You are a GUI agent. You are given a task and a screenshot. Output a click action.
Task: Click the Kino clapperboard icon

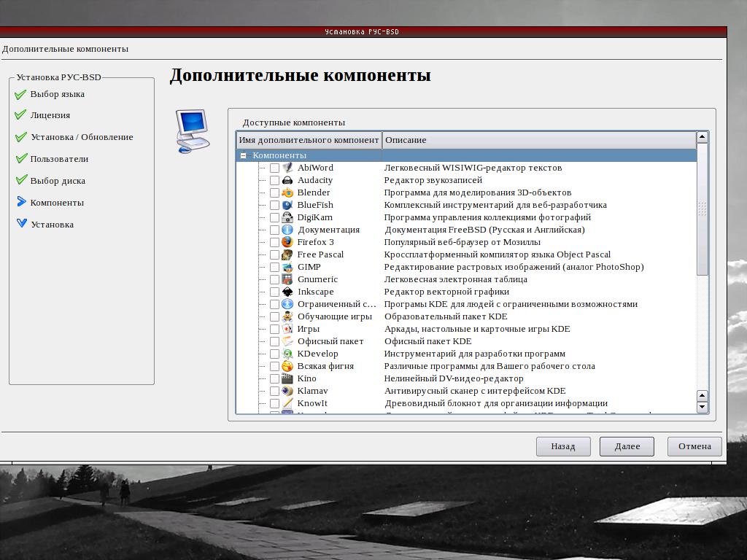287,378
